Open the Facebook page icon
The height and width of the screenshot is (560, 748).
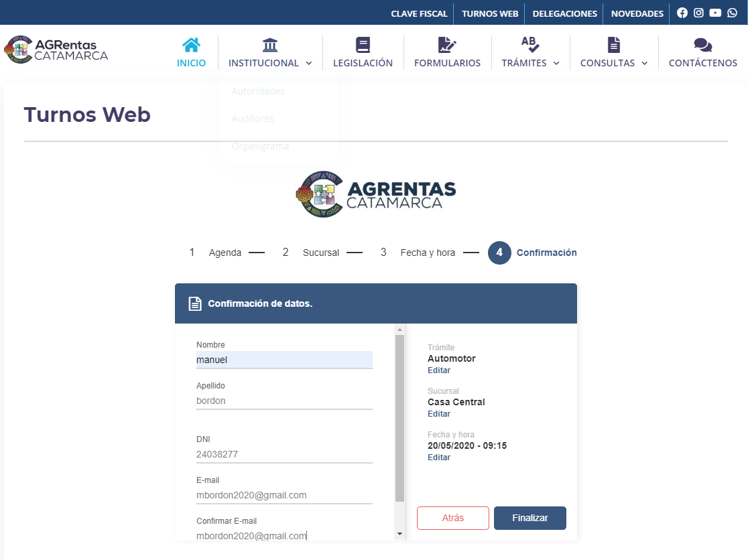(682, 13)
